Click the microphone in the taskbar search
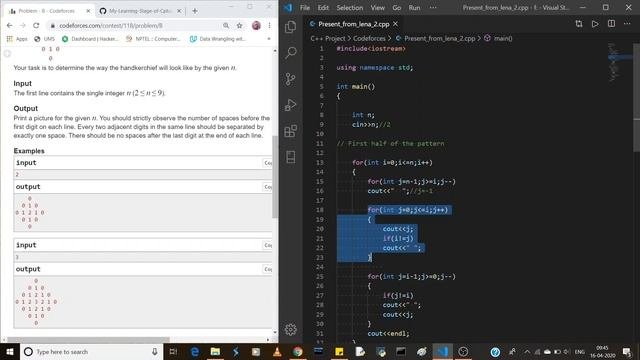 tap(155, 351)
